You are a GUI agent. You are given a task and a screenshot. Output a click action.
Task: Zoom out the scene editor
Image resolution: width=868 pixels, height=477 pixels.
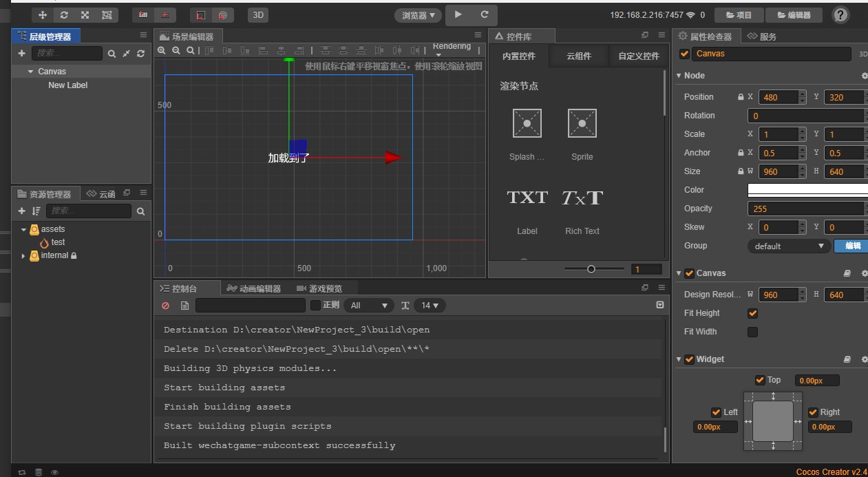pos(176,50)
